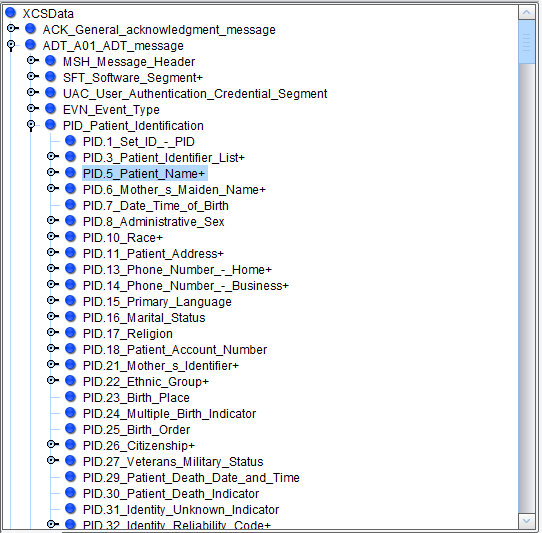The image size is (542, 533).
Task: Click the blue icon beside EVN_Event_Type
Action: point(51,109)
